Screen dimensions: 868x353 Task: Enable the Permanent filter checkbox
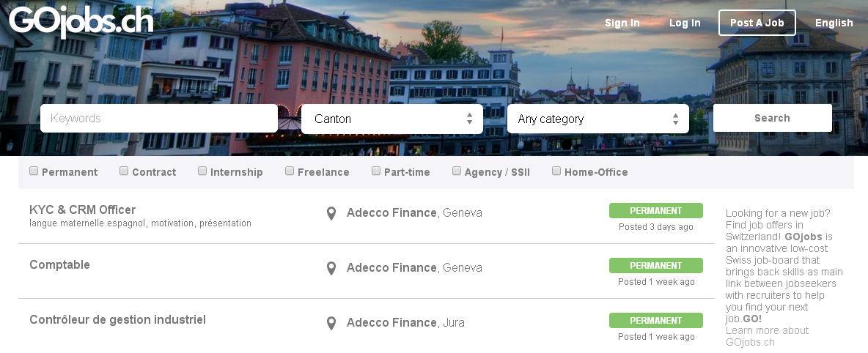coord(34,171)
